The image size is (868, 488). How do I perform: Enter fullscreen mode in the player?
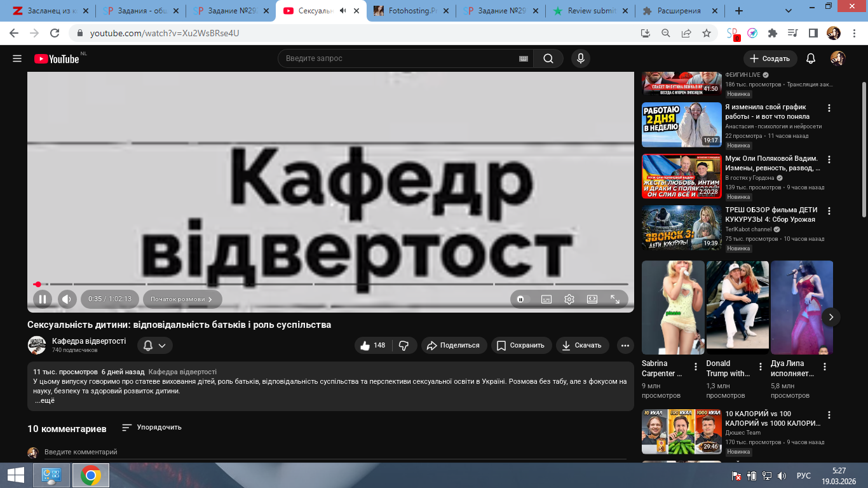615,299
